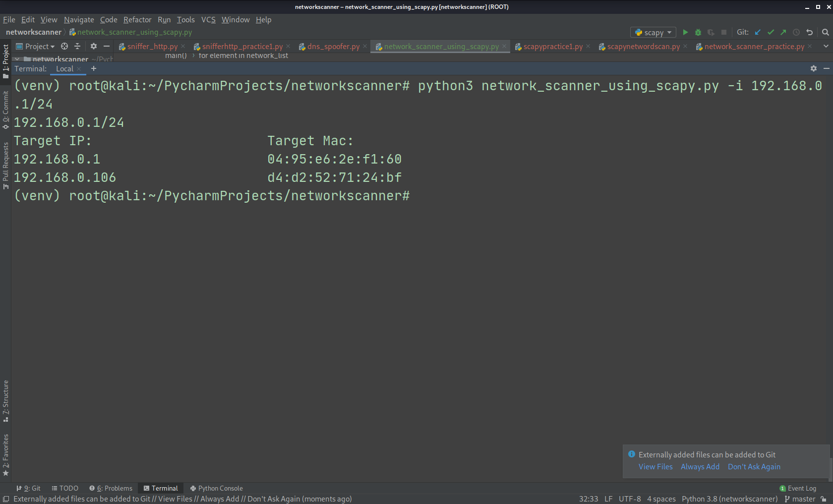This screenshot has width=833, height=504.
Task: Minimize the Terminal tool window
Action: point(827,68)
